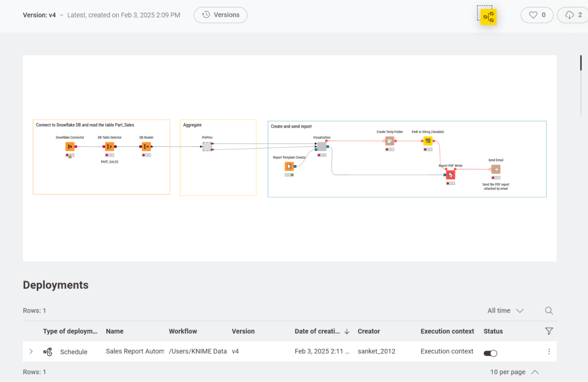
Task: Select the DB Table Selector node
Action: pyautogui.click(x=109, y=147)
